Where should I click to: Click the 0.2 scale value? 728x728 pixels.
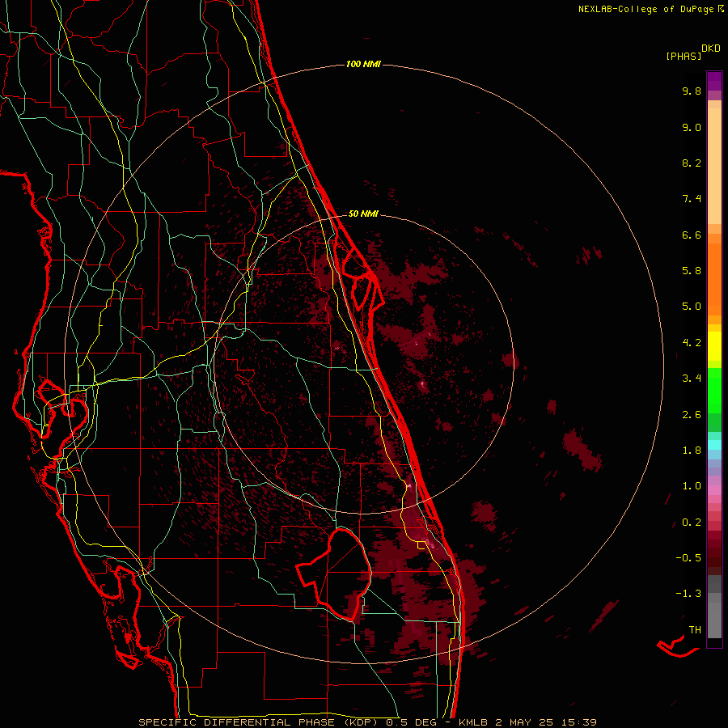point(692,523)
